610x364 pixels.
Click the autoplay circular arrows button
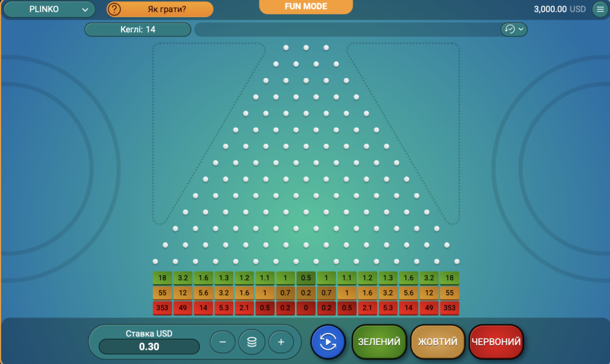click(x=328, y=342)
